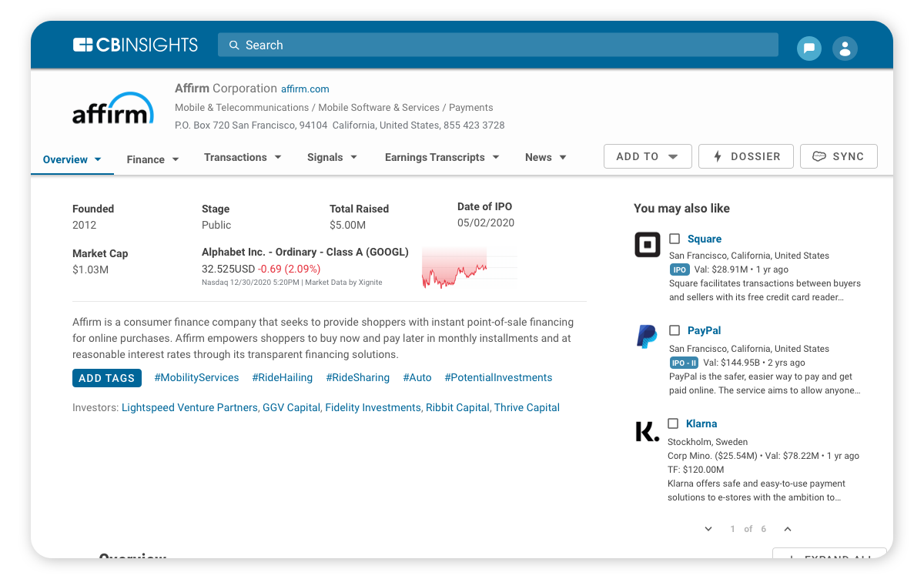924x579 pixels.
Task: Focus the Search input field
Action: [498, 45]
